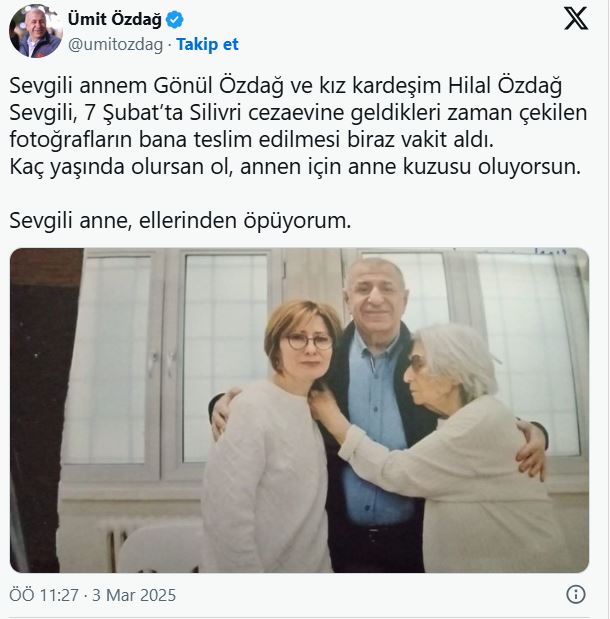Open the round profile avatar

pyautogui.click(x=36, y=32)
